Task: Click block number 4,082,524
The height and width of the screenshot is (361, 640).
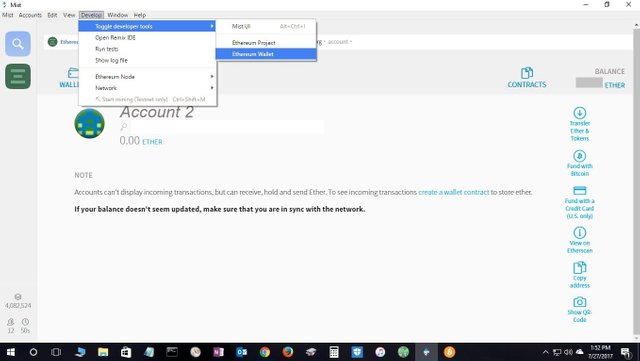Action: tap(18, 305)
